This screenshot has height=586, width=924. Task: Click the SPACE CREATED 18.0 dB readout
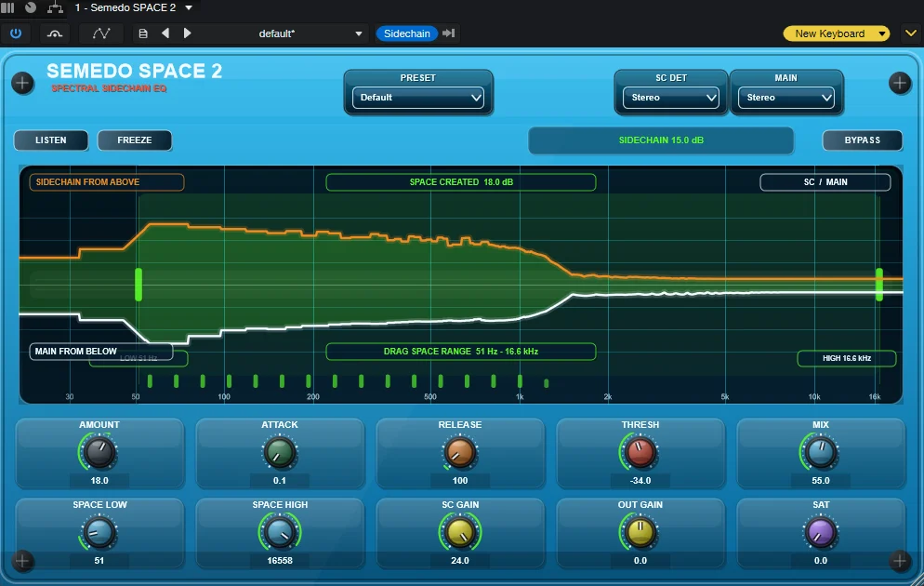(x=461, y=182)
